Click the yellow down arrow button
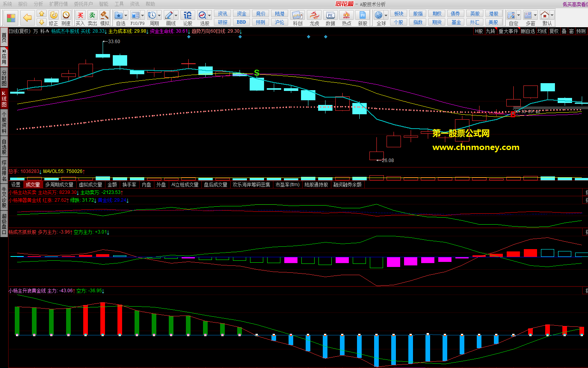Screen dimensions: 588x368 coord(42,22)
